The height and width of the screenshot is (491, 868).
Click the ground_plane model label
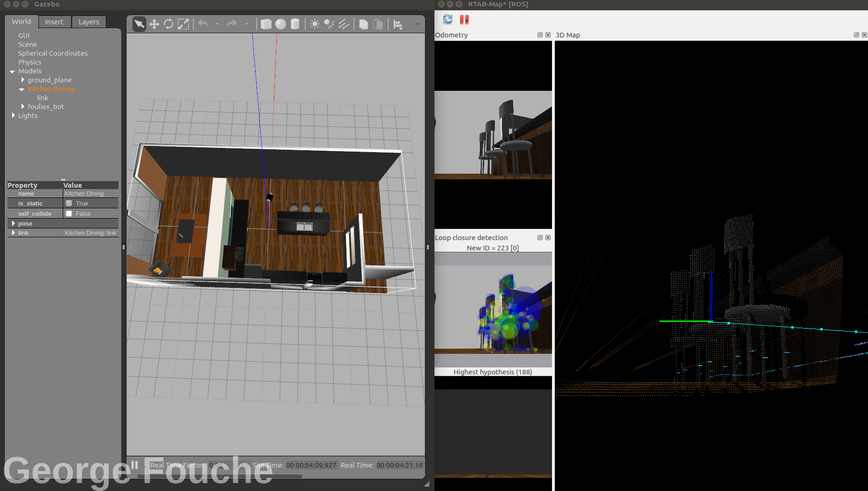(50, 80)
